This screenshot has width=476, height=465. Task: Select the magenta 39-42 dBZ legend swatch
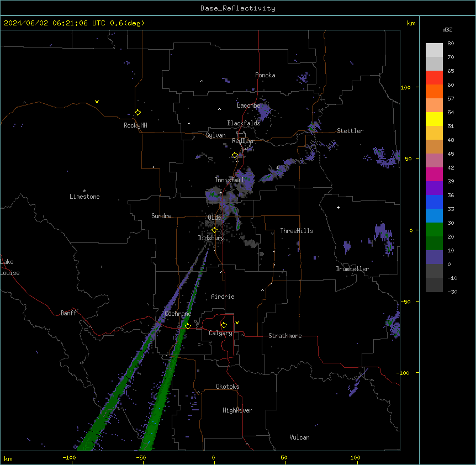[x=434, y=174]
